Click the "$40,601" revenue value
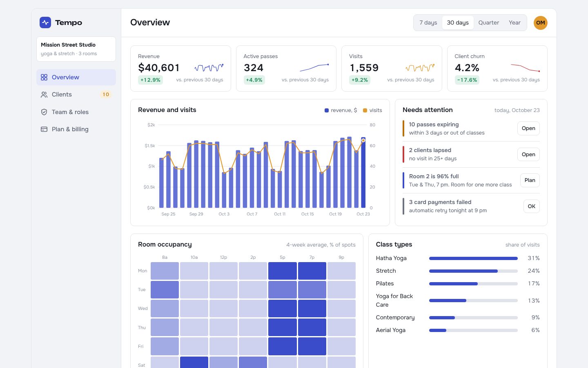Viewport: 588px width, 368px height. coord(159,68)
